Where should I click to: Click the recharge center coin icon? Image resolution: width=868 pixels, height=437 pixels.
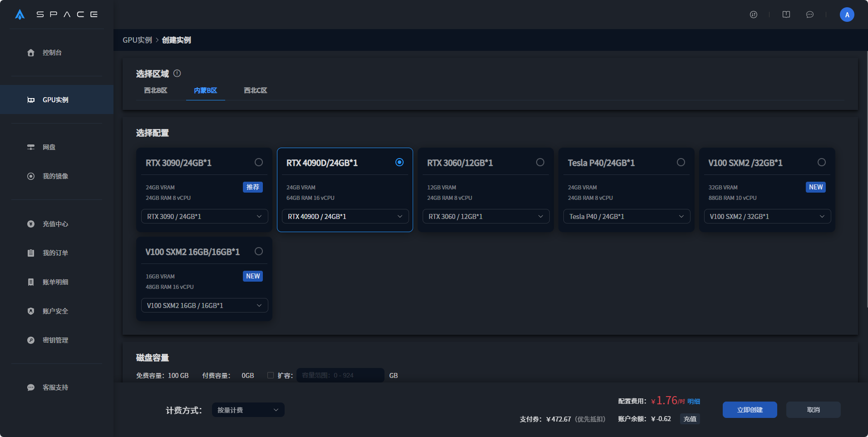pos(31,224)
